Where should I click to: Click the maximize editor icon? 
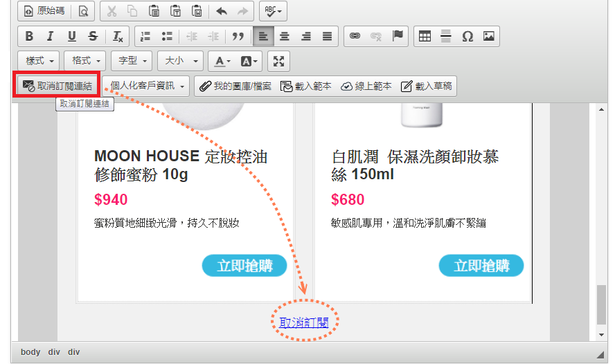(x=278, y=61)
